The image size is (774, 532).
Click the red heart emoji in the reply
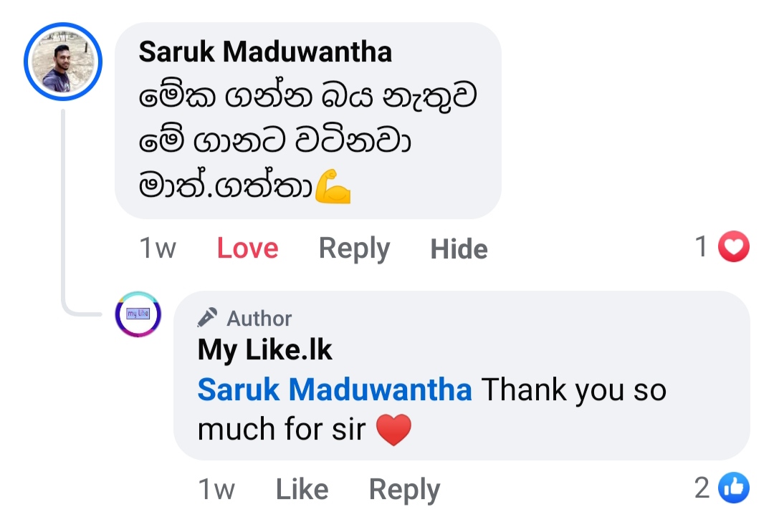click(x=393, y=430)
